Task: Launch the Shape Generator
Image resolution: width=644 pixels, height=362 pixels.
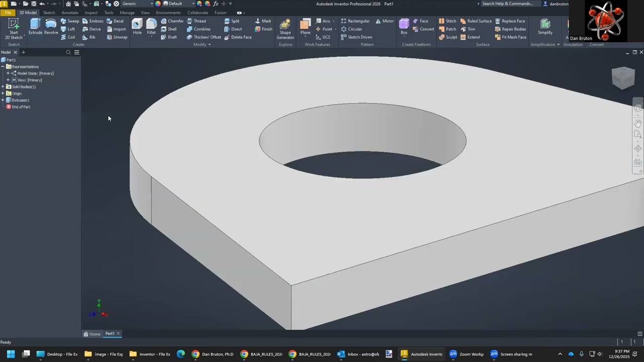Action: click(285, 29)
